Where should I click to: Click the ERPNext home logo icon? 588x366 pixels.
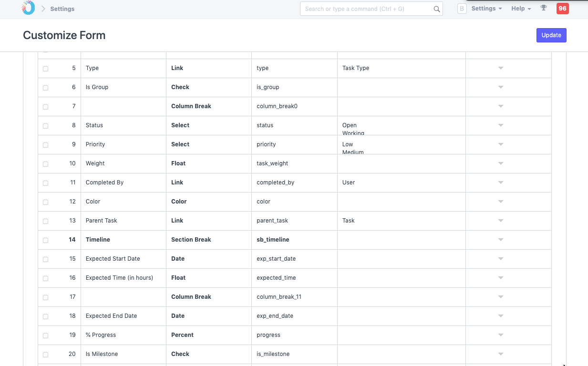(29, 8)
